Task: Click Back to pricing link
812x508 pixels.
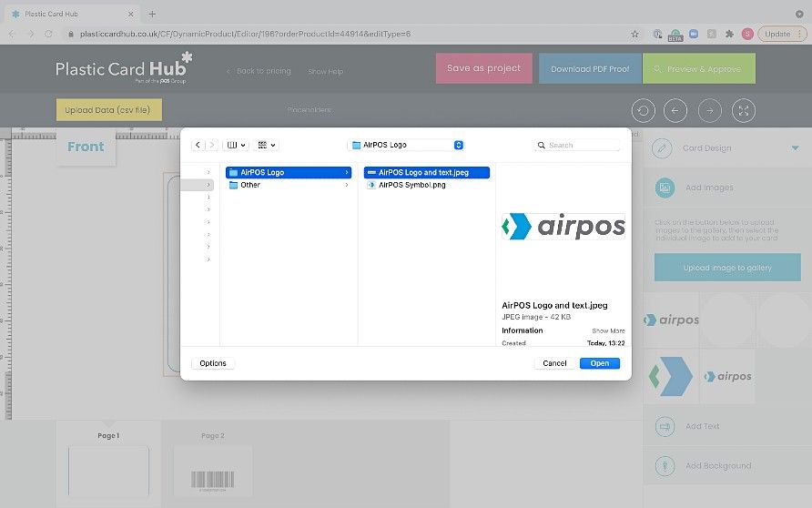Action: [x=259, y=71]
